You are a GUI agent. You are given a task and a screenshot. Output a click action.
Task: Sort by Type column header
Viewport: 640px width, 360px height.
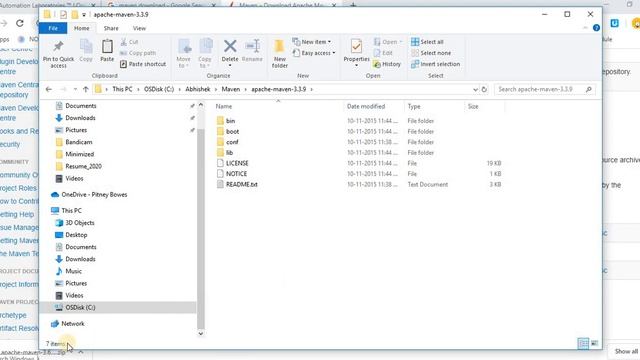pos(414,106)
